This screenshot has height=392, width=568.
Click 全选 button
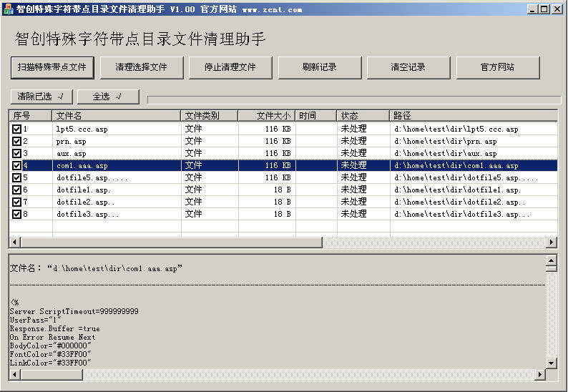(108, 97)
